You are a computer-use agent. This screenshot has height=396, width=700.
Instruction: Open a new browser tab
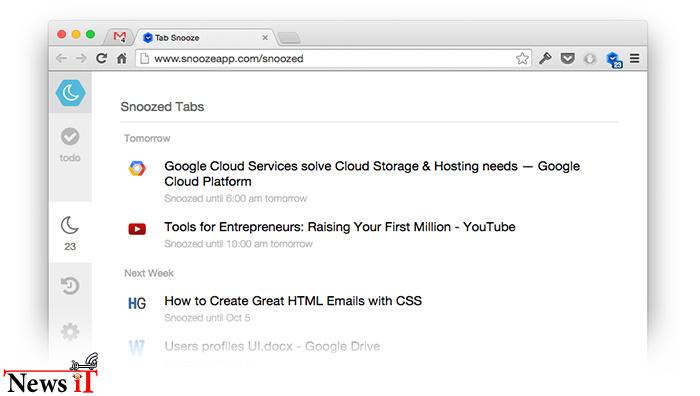pos(289,38)
